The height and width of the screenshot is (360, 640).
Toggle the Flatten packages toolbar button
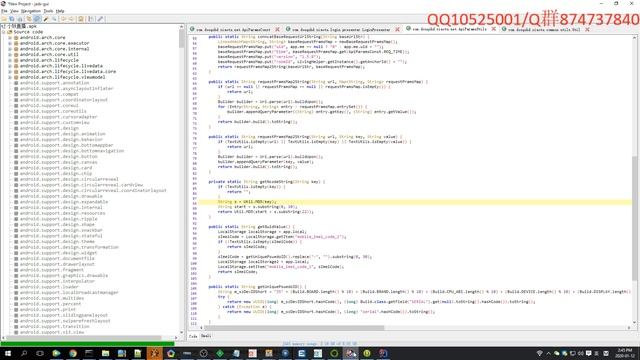point(37,19)
